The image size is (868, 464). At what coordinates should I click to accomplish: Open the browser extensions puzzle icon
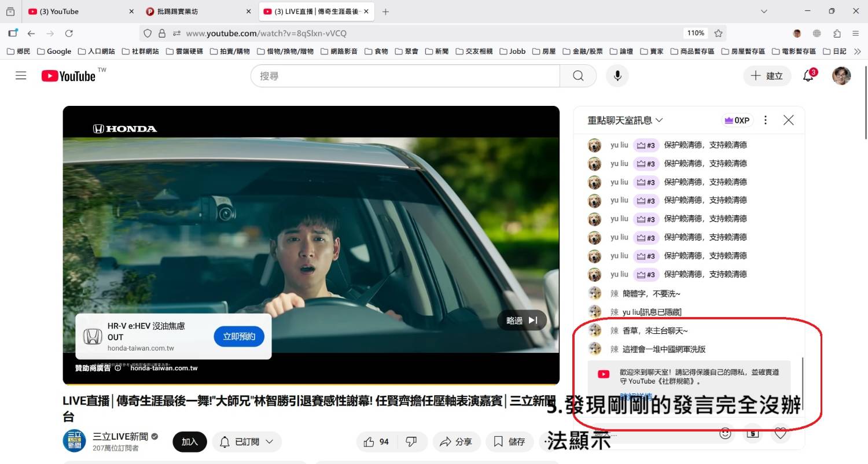click(837, 34)
